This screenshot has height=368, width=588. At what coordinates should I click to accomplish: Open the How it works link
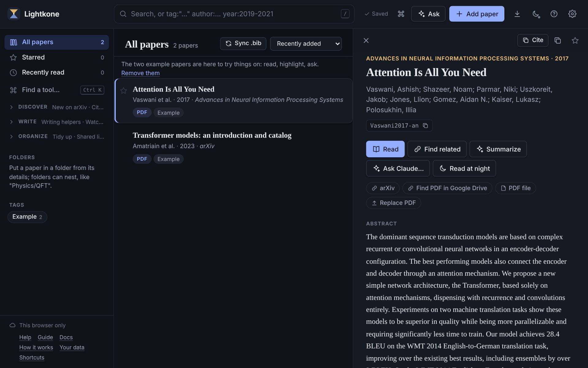pos(36,347)
